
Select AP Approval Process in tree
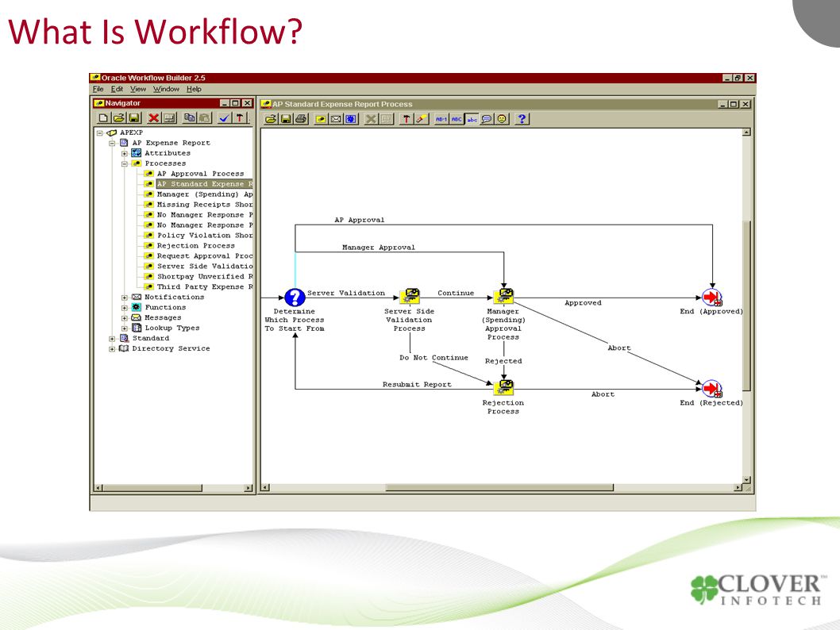click(200, 174)
